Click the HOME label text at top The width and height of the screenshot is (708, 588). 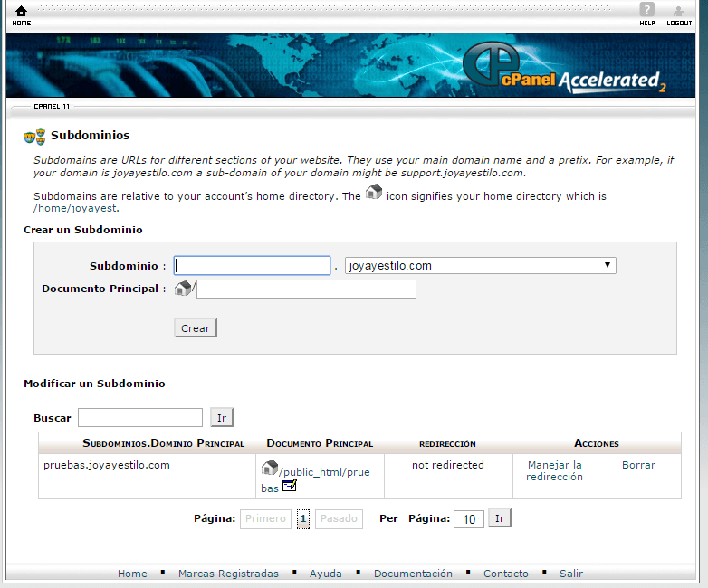click(22, 23)
